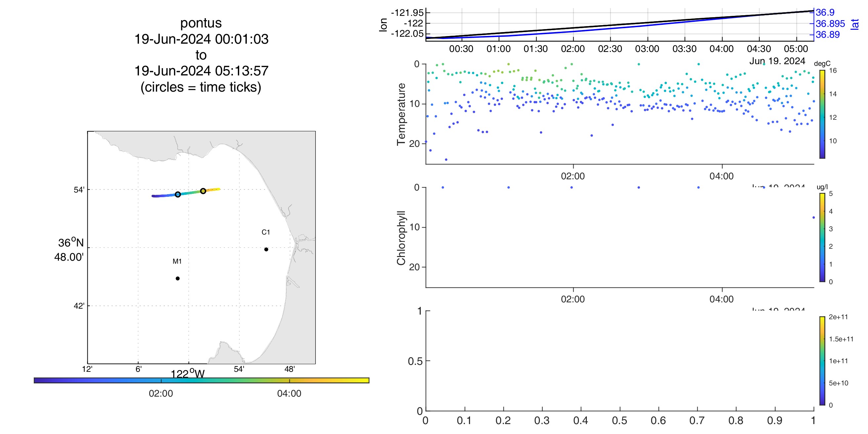Click the first time tick circle on track
The image size is (868, 434).
click(178, 195)
